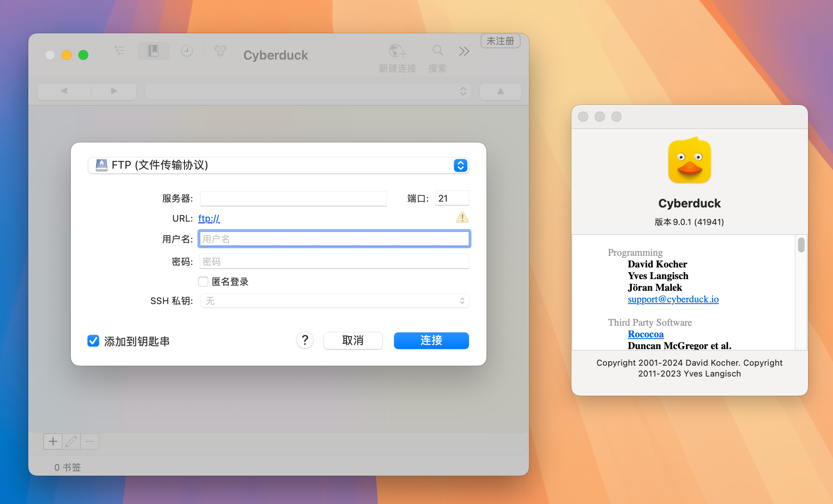The height and width of the screenshot is (504, 833).
Task: Click the yellow warning triangle icon
Action: (x=462, y=217)
